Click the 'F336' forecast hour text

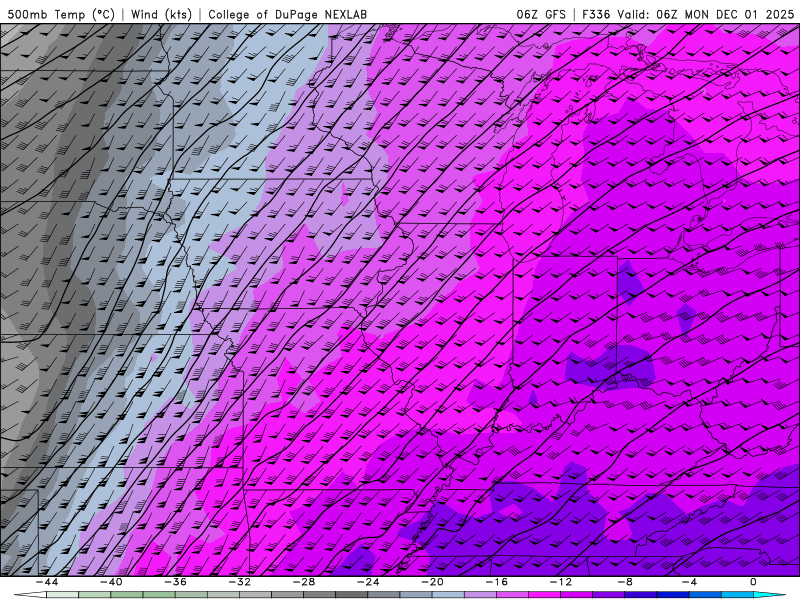click(x=596, y=14)
